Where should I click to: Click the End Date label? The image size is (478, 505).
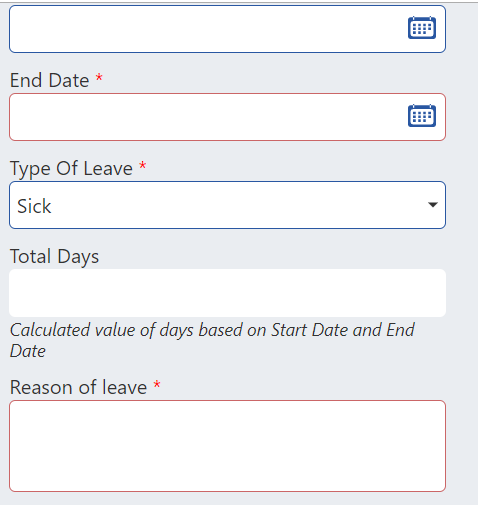click(x=49, y=80)
